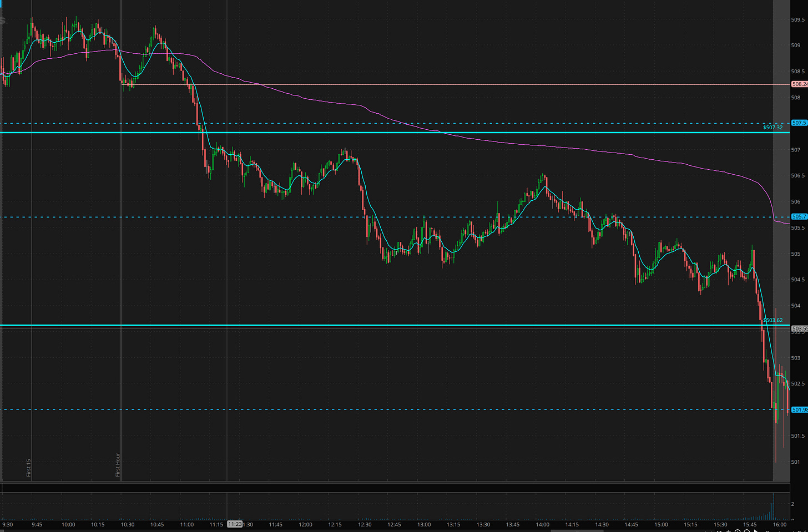Click the First 15 vertical line label
808x532 pixels.
pyautogui.click(x=29, y=468)
